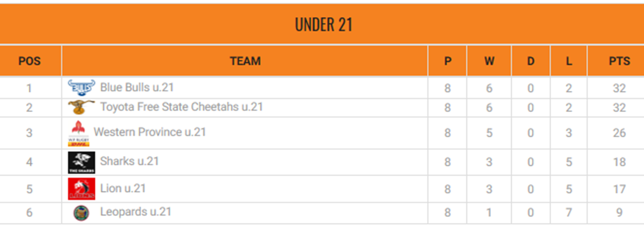Click the POS column header

(x=29, y=61)
